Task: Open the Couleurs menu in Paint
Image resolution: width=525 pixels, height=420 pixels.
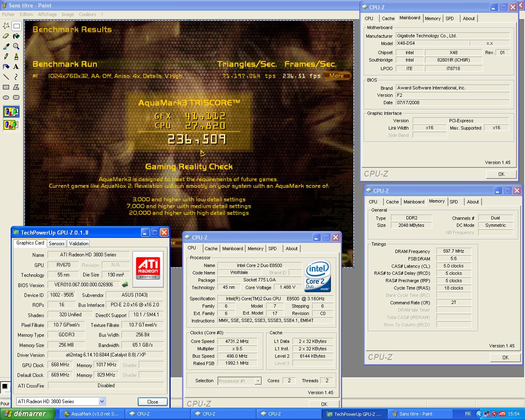Action: click(x=87, y=14)
